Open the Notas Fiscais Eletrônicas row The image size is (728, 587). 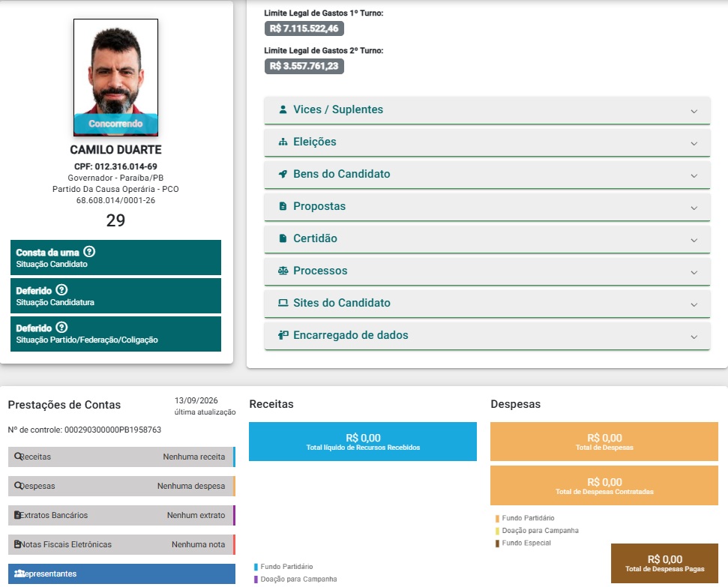(121, 544)
